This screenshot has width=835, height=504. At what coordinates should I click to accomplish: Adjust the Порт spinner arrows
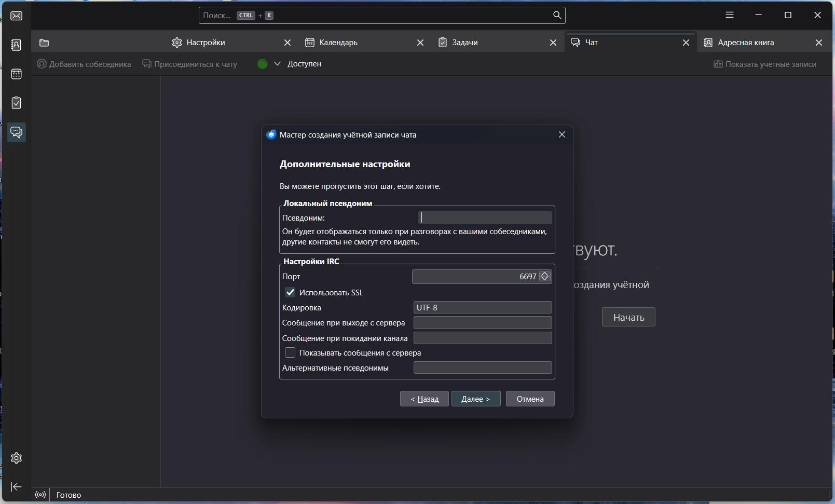coord(545,277)
